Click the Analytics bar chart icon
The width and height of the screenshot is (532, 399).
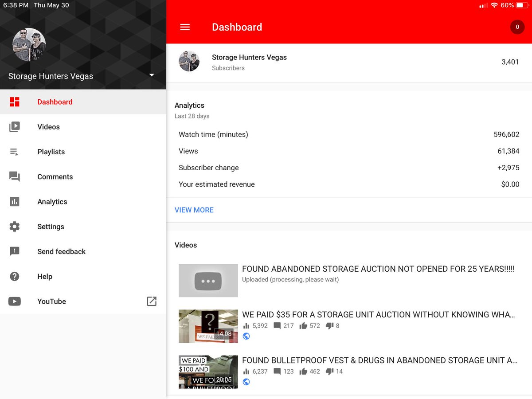(x=15, y=202)
